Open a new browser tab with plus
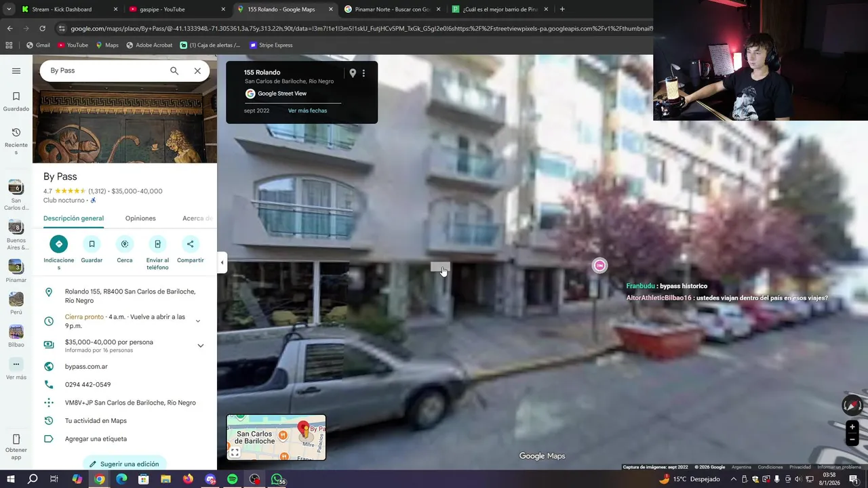This screenshot has height=488, width=868. [562, 9]
